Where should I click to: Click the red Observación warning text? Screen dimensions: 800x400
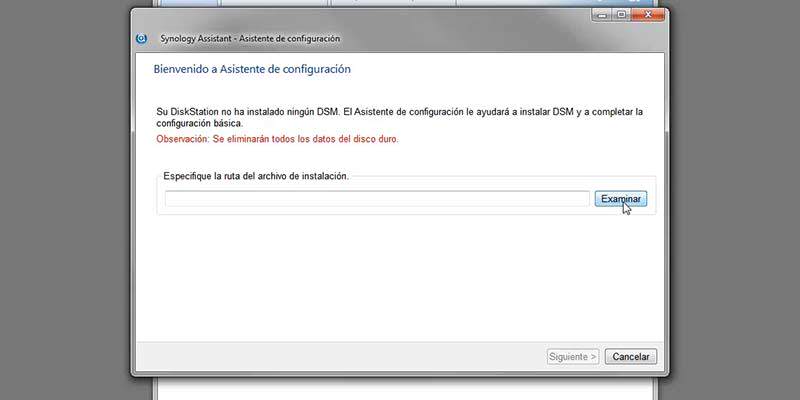coord(278,139)
